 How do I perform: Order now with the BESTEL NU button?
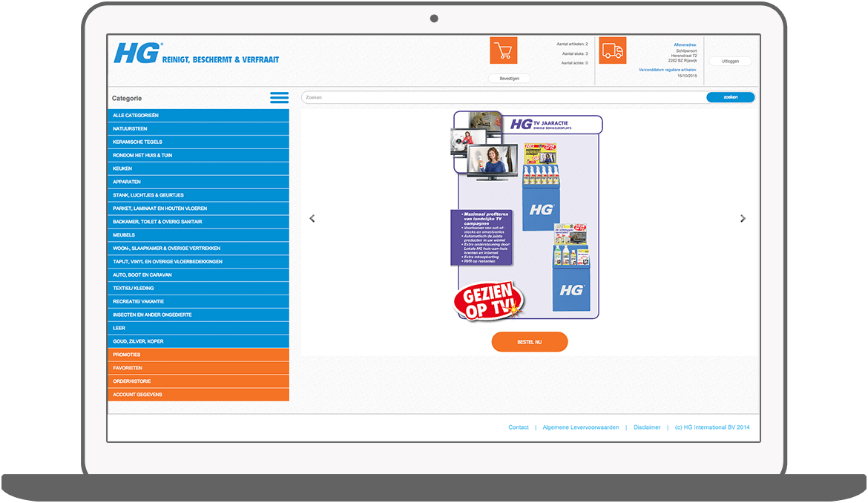point(529,342)
